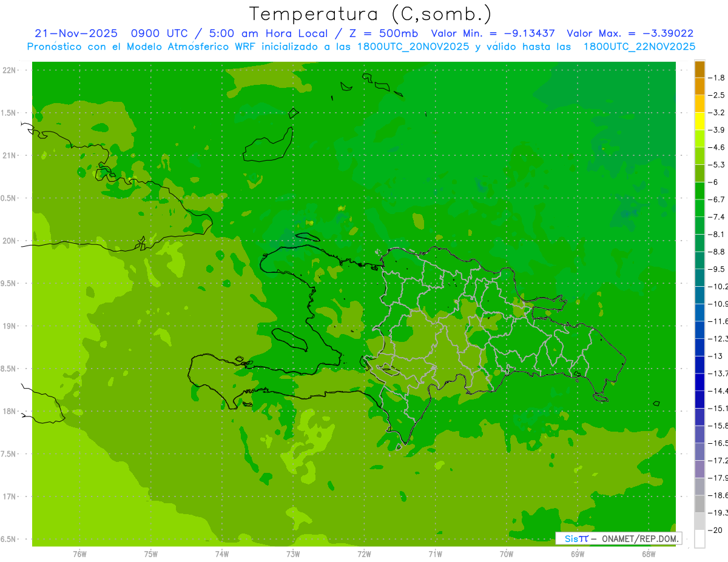Pick the bright yellow swatch between -3.2 and -3.9
The width and height of the screenshot is (728, 562).
pyautogui.click(x=699, y=121)
